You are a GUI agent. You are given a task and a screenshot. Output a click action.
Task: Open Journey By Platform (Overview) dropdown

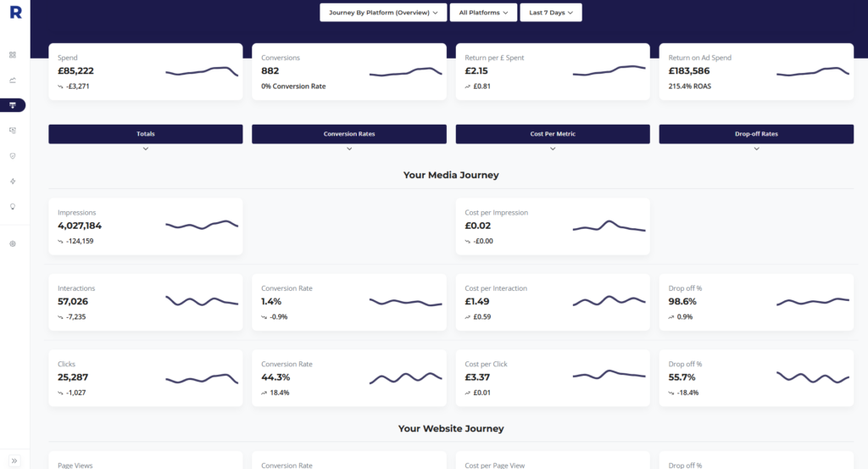(x=383, y=13)
